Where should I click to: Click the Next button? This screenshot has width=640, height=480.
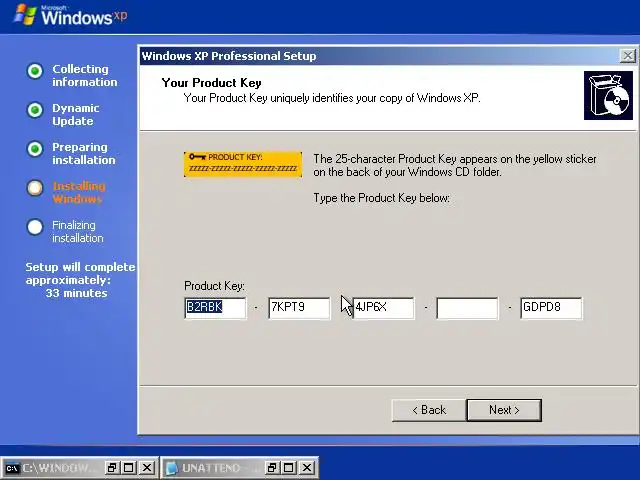[x=504, y=410]
